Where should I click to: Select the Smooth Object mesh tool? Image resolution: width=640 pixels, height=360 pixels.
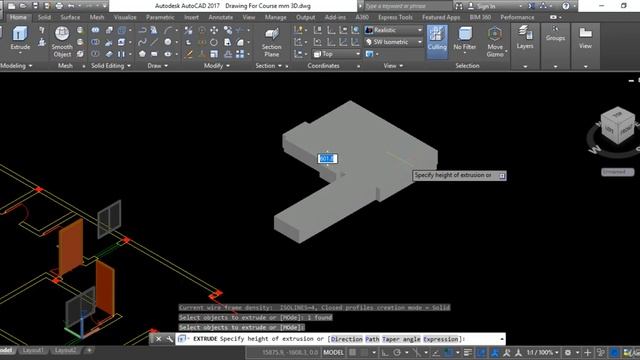(x=62, y=42)
